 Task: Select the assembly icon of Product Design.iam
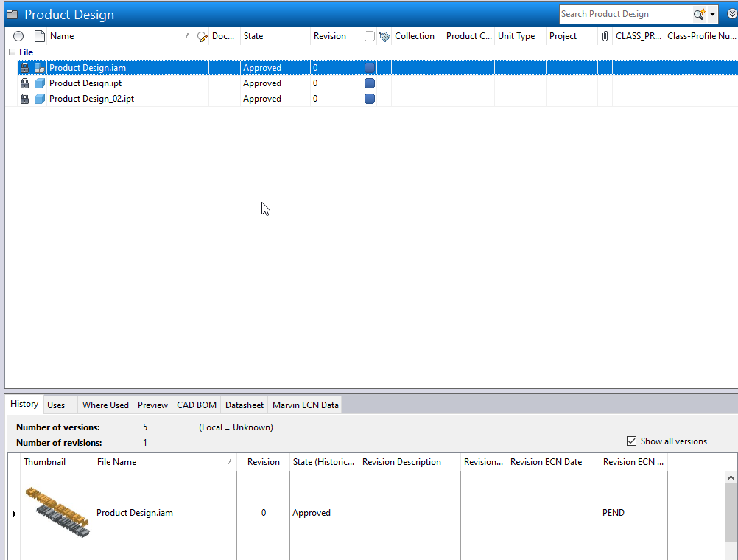coord(39,67)
